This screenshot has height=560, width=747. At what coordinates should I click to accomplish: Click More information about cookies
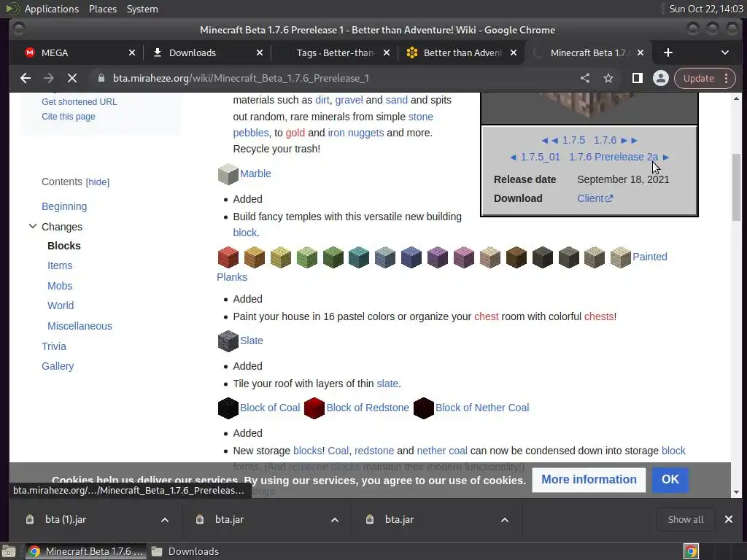pyautogui.click(x=589, y=480)
